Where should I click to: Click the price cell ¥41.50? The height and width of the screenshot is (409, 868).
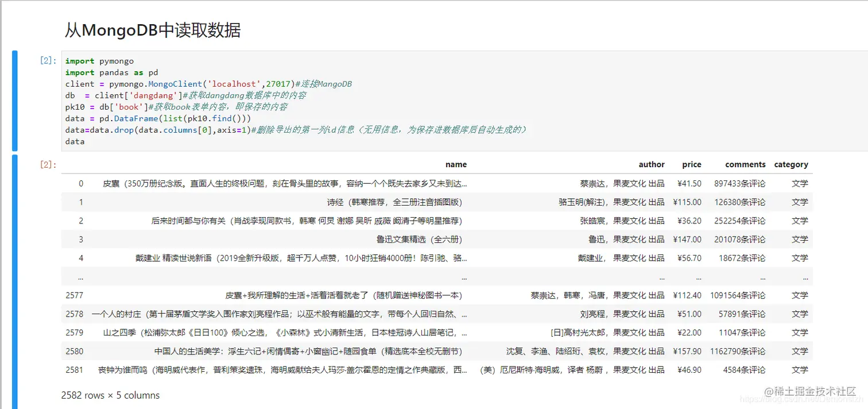(689, 183)
